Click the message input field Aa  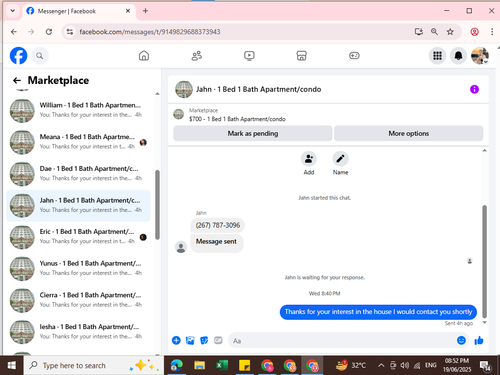pos(343,341)
